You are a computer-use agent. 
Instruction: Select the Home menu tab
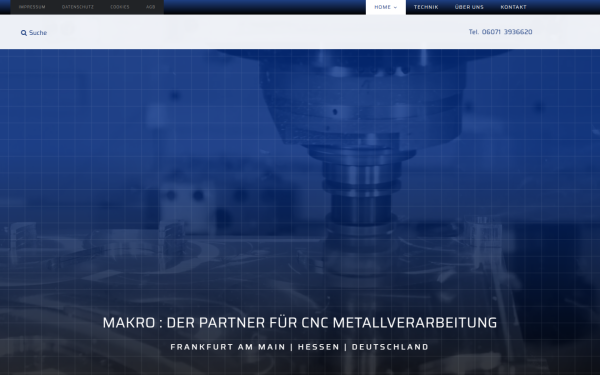click(386, 7)
